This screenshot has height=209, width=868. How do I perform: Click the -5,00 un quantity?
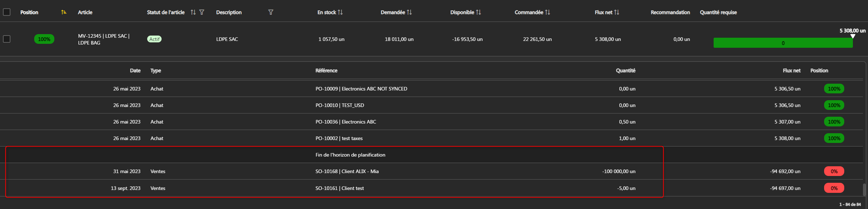pyautogui.click(x=626, y=188)
